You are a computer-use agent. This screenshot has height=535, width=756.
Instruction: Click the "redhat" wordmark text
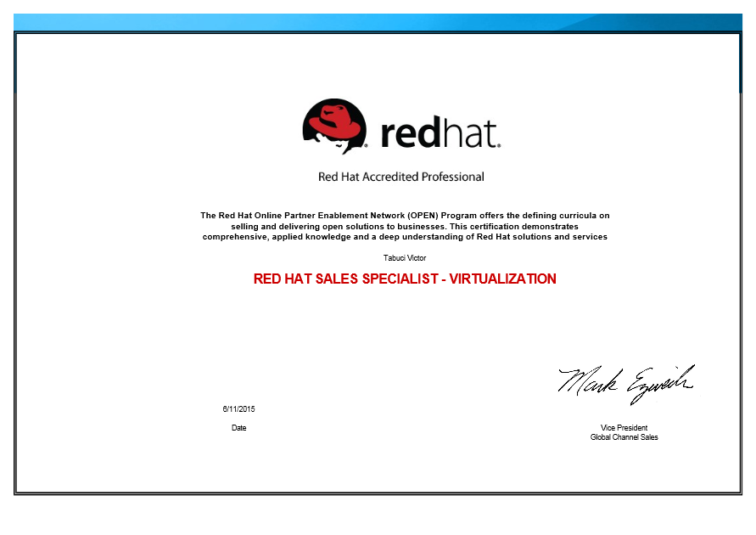point(440,132)
